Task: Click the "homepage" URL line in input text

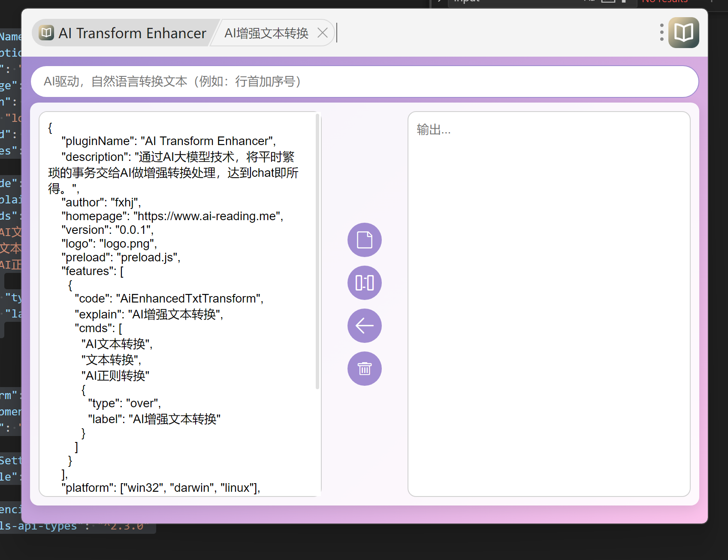Action: tap(172, 216)
